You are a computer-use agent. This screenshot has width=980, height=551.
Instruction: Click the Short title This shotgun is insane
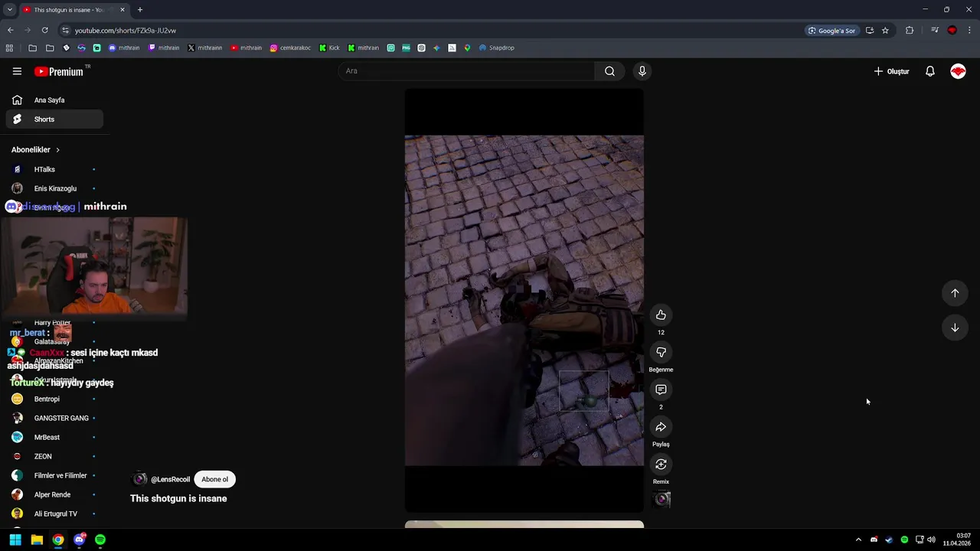point(178,498)
